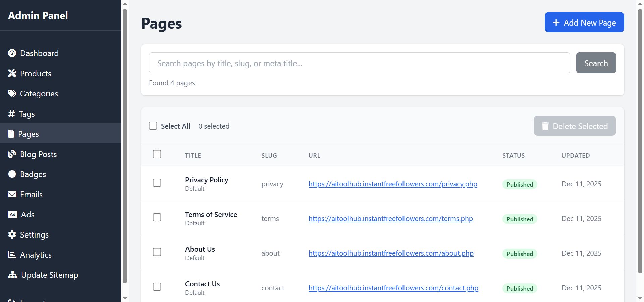Go to Analytics in the sidebar

pyautogui.click(x=36, y=255)
